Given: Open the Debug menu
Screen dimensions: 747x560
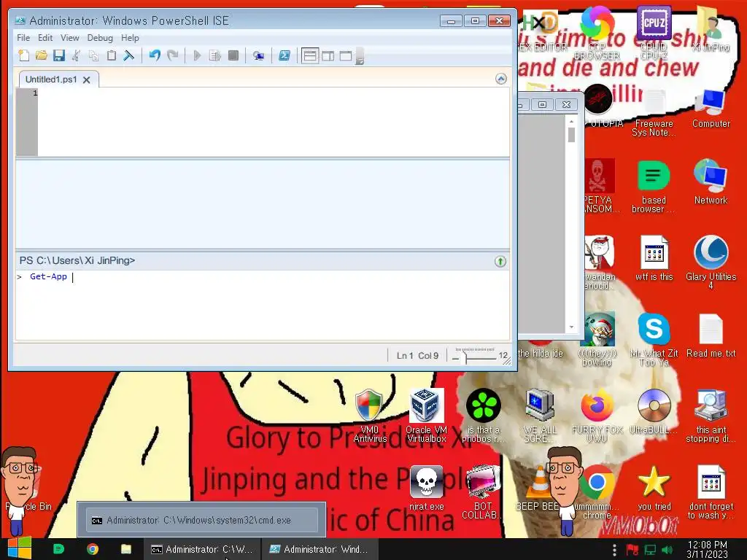Looking at the screenshot, I should click(x=100, y=38).
